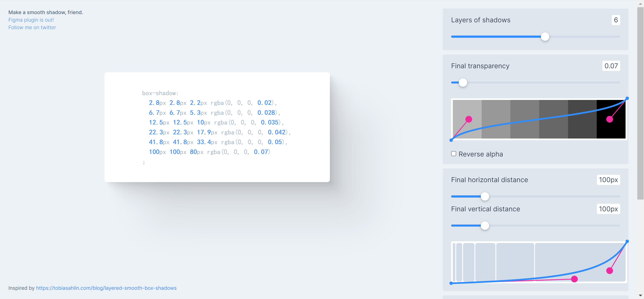
Task: Toggle the Reverse alpha checkbox
Action: coord(453,154)
